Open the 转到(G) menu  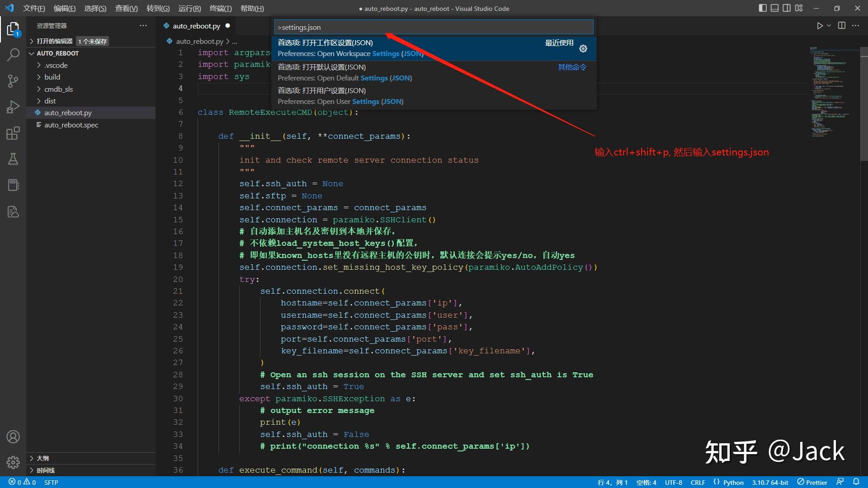point(158,9)
